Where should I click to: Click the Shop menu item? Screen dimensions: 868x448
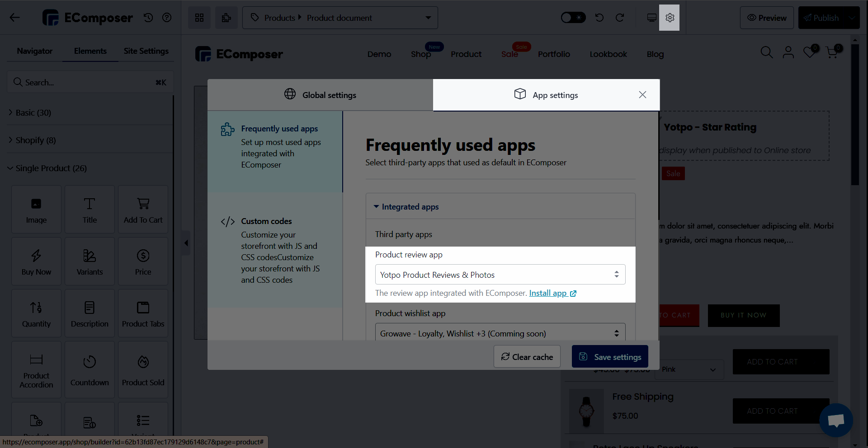tap(421, 54)
